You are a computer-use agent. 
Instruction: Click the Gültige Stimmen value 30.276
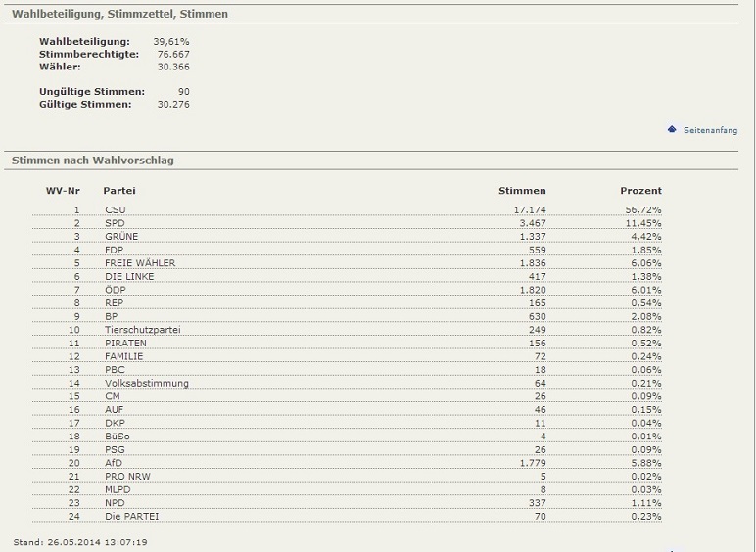pyautogui.click(x=173, y=105)
